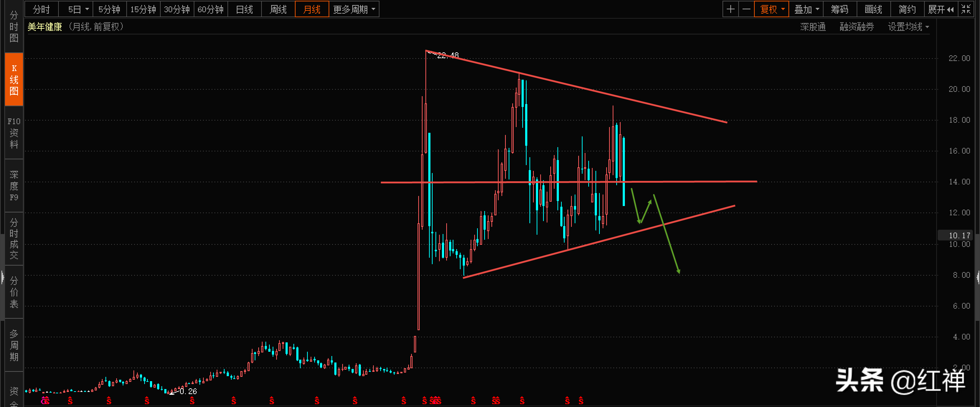Open the 复权 adjustment dropdown

tap(772, 9)
